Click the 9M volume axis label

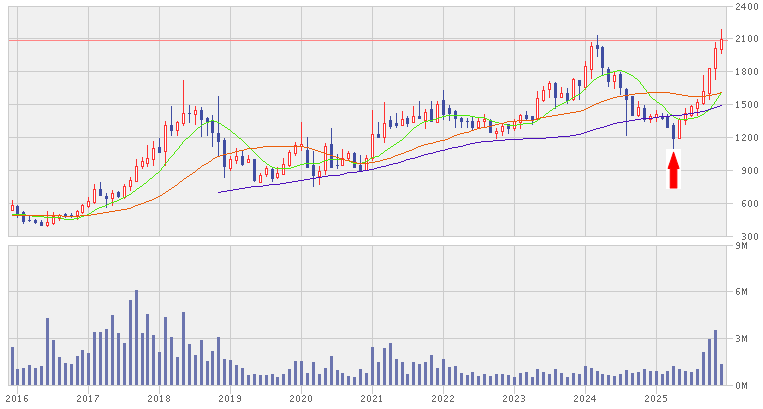pyautogui.click(x=742, y=246)
